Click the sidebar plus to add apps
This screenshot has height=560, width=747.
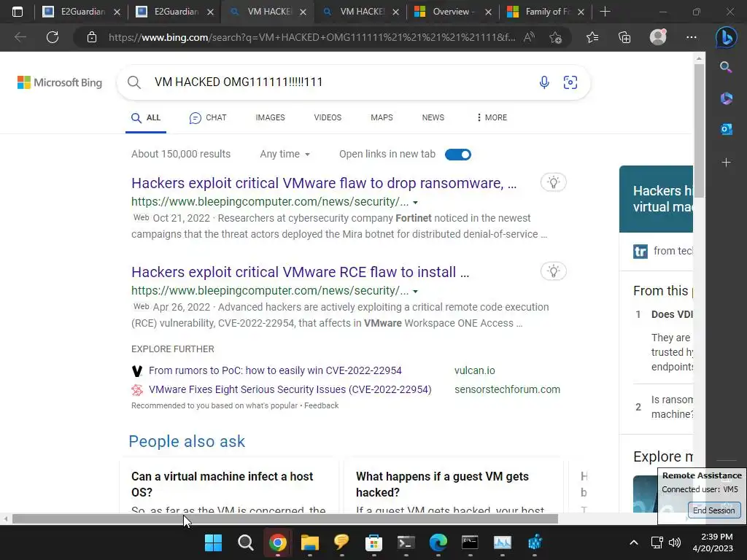(x=726, y=163)
